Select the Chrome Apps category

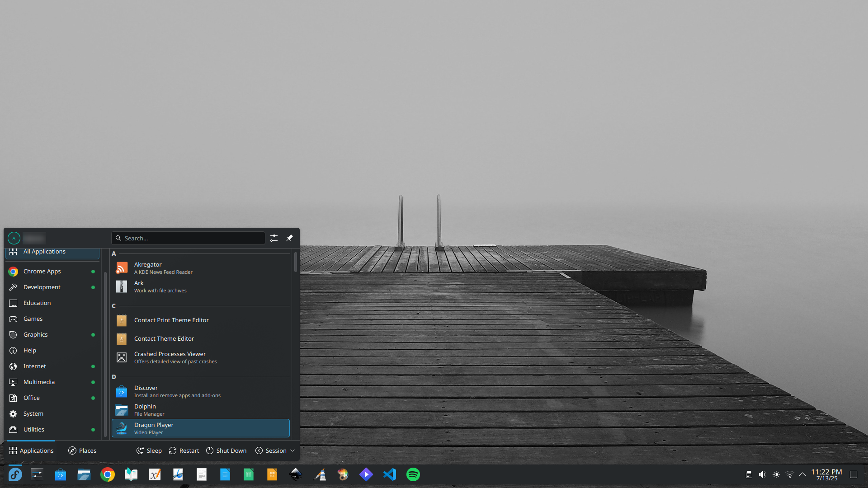click(52, 272)
